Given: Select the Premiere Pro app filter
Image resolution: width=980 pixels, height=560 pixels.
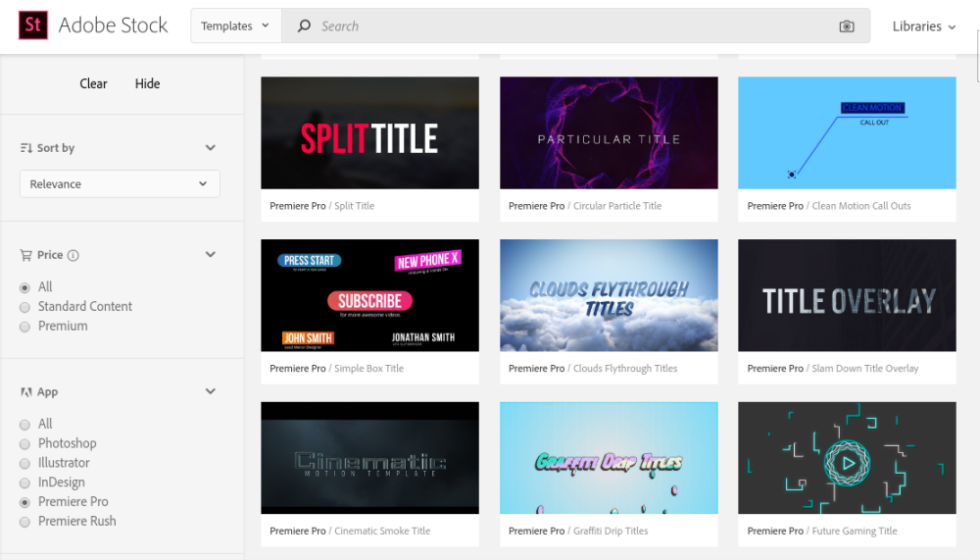Looking at the screenshot, I should 25,502.
